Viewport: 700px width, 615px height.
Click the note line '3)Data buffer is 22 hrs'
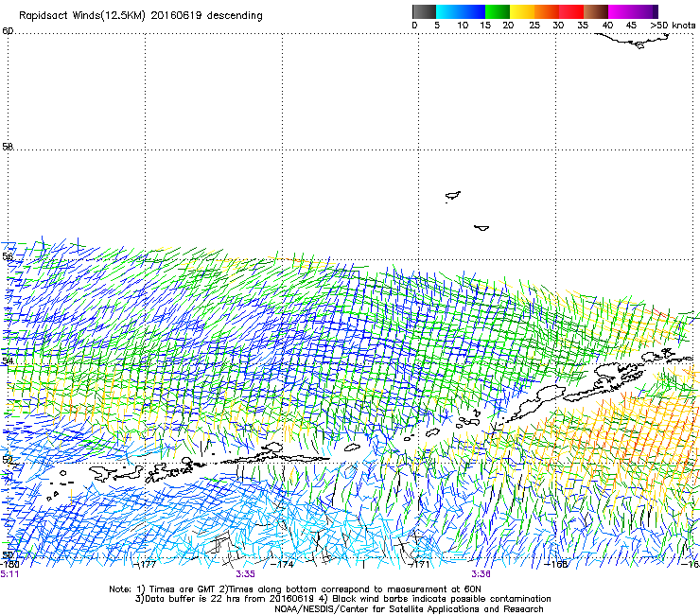pos(342,599)
